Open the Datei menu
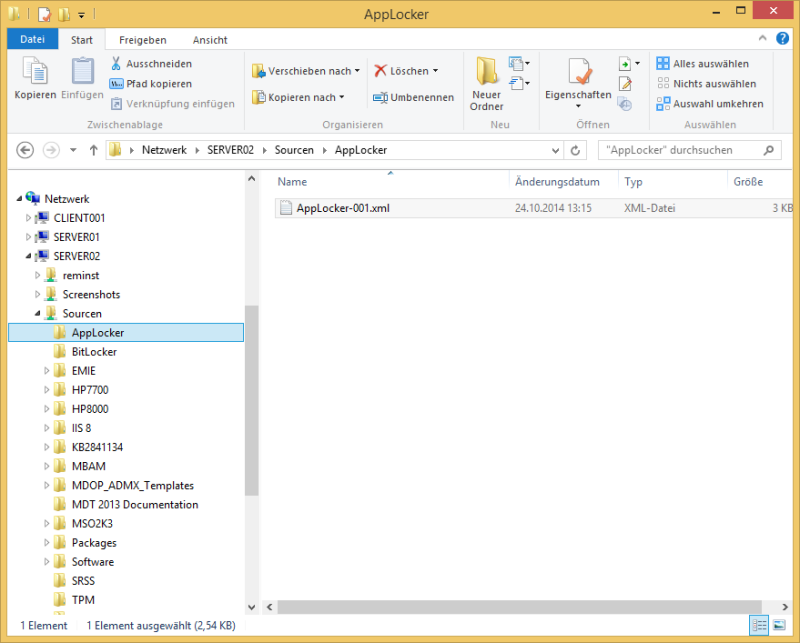 (33, 40)
